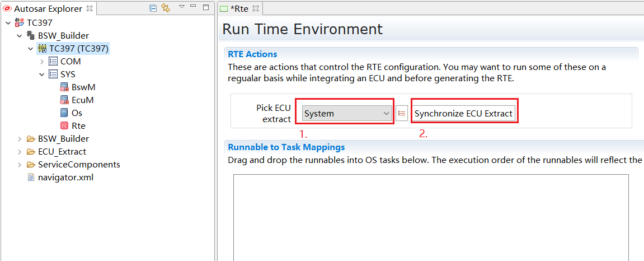Close the Autosar Explorer view tab
The height and width of the screenshot is (261, 644).
(x=91, y=8)
